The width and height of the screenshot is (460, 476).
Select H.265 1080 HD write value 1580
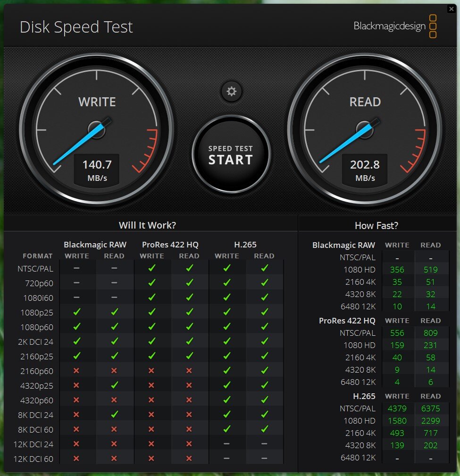[397, 421]
